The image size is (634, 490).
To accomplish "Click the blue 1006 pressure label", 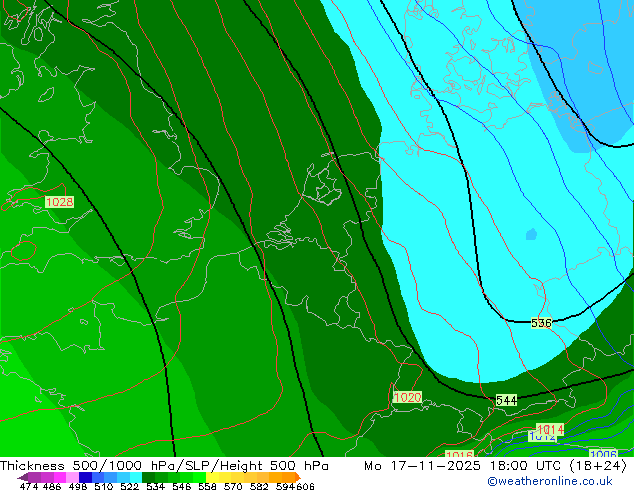I will click(x=603, y=454).
